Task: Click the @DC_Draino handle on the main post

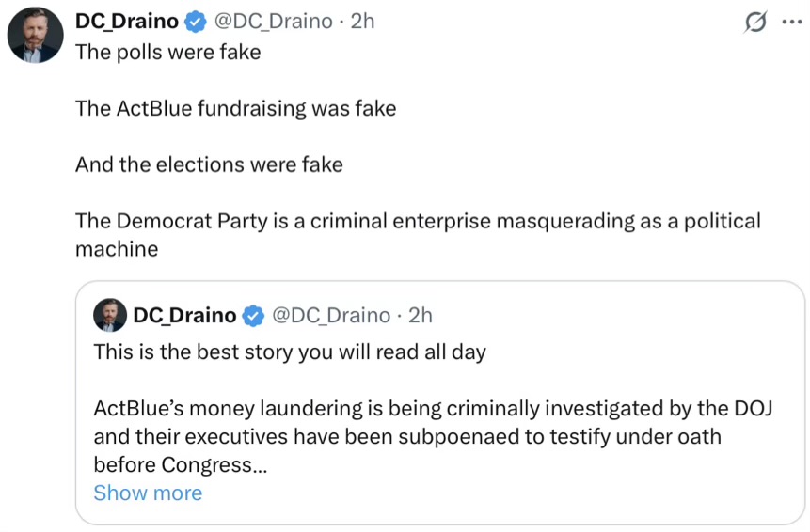Action: click(273, 22)
